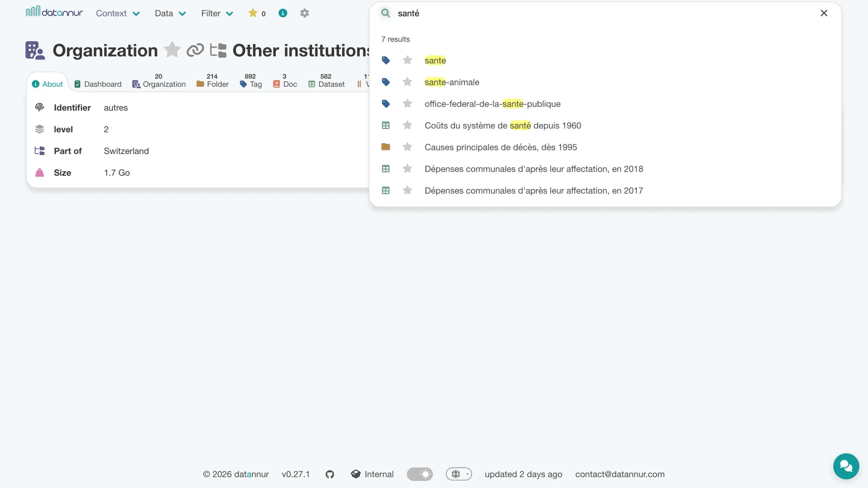Open the Organization tab with 20 items
Viewport: 868px width, 488px height.
coord(159,81)
